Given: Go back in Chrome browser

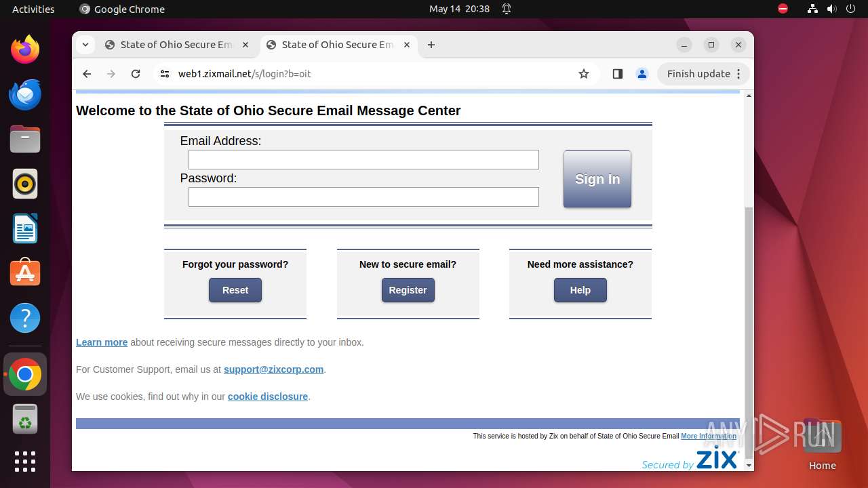Looking at the screenshot, I should pos(87,74).
